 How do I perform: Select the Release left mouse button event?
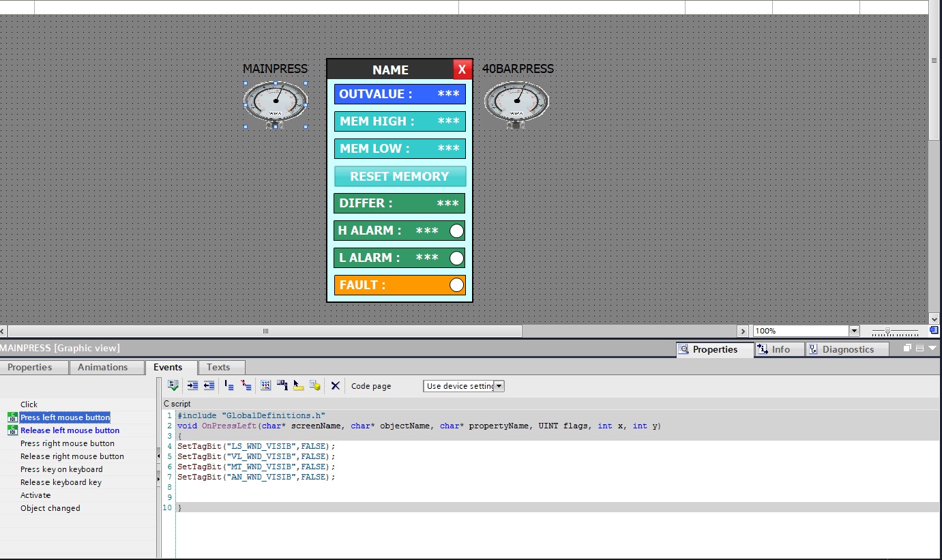coord(70,430)
